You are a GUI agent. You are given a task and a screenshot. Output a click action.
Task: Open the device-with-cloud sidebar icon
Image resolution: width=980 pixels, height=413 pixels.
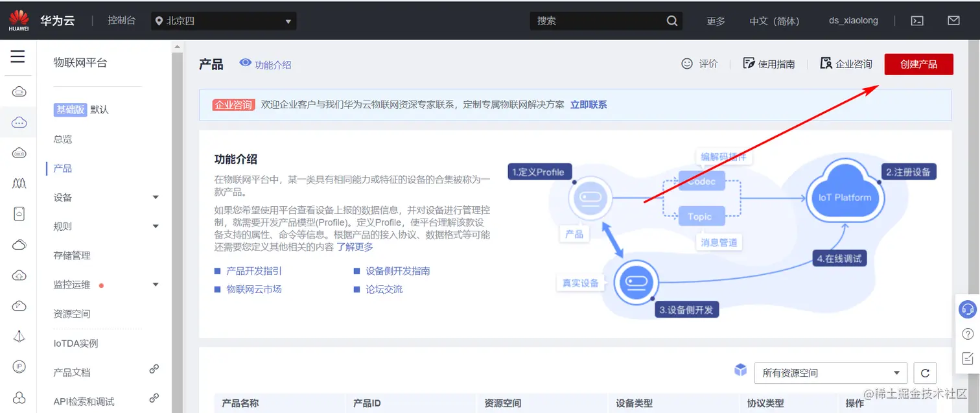[x=19, y=214]
